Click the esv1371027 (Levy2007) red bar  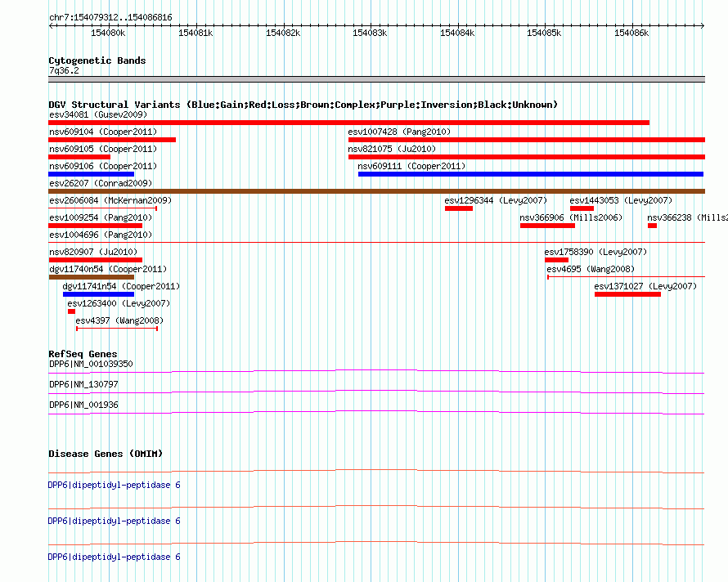(x=627, y=294)
